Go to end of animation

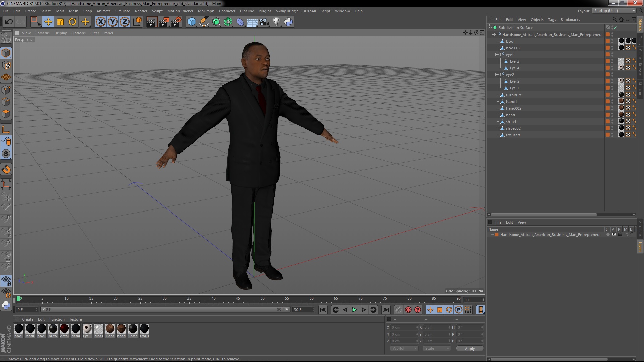(386, 310)
